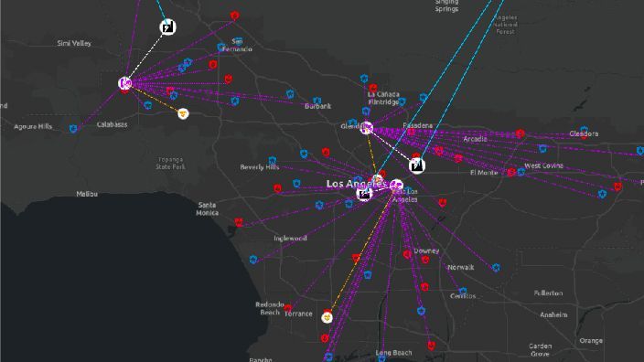
Task: Click the factory marker northeast of Simi Valley
Action: [167, 27]
